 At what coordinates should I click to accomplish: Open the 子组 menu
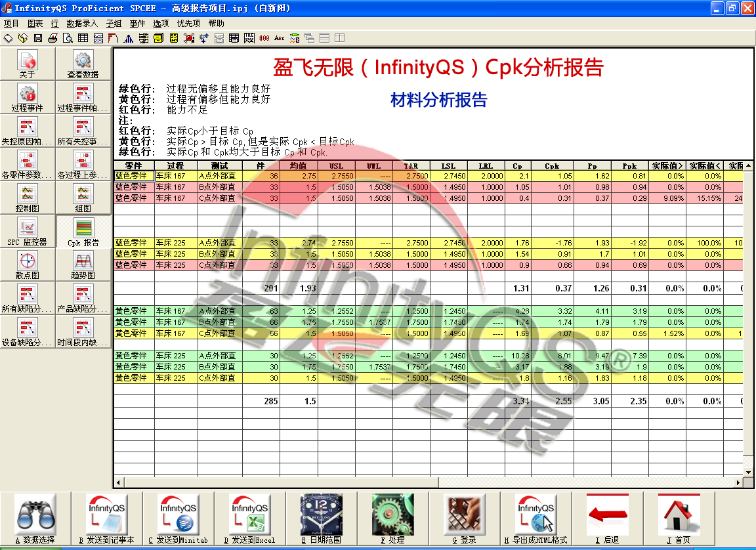[114, 23]
